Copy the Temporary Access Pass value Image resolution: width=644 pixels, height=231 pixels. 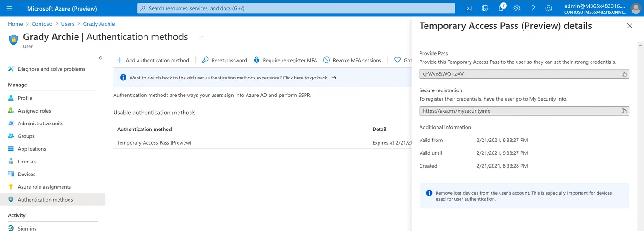(x=624, y=74)
